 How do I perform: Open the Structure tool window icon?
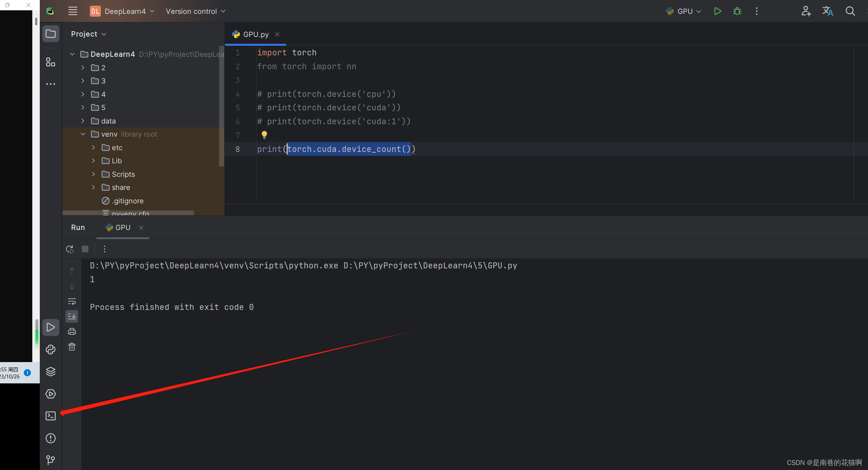(51, 62)
